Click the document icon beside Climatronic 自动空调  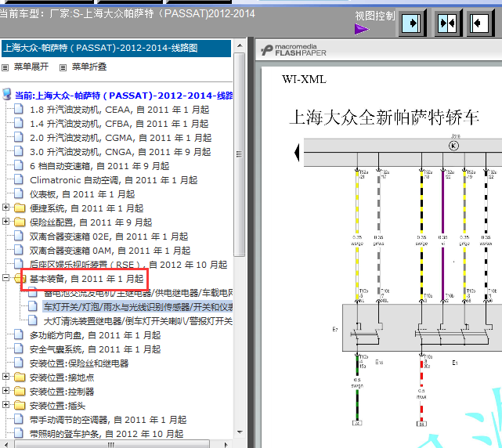pyautogui.click(x=19, y=179)
